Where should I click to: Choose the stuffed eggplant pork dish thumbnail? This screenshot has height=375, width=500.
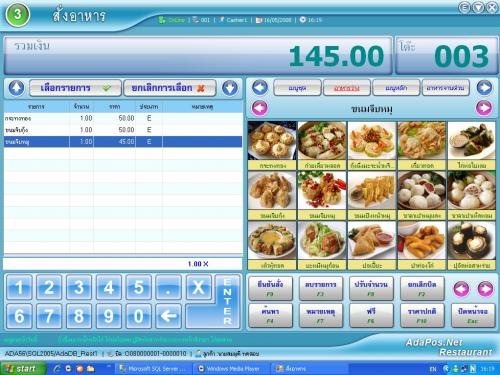click(x=322, y=245)
